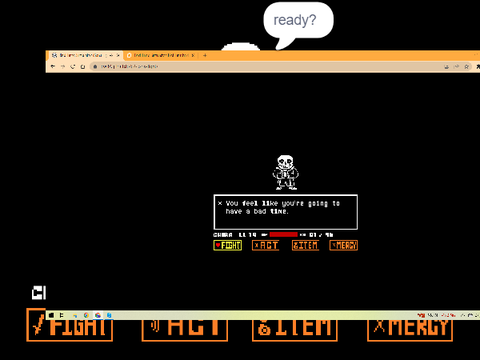480x360 pixels.
Task: Choose the small ACT button in nested game
Action: pos(265,245)
